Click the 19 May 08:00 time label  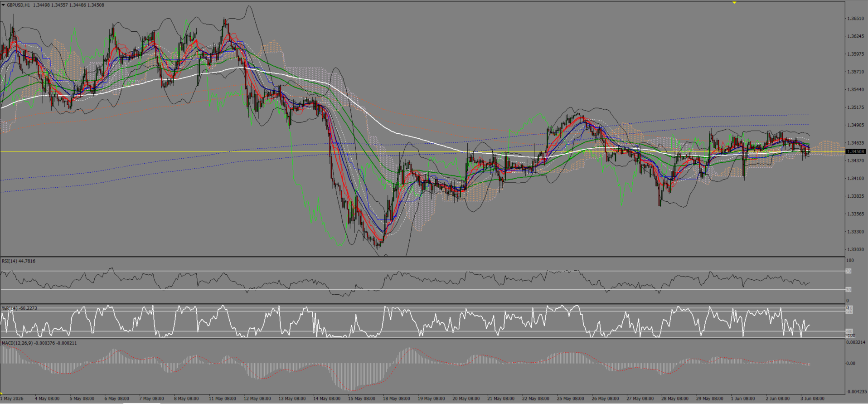tap(432, 399)
